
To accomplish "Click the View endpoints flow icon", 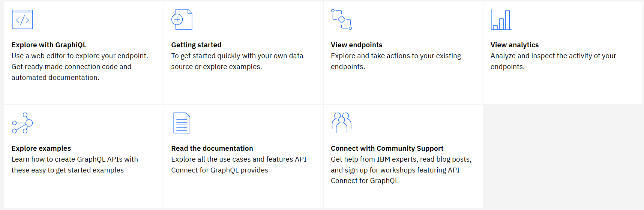I will tap(341, 19).
